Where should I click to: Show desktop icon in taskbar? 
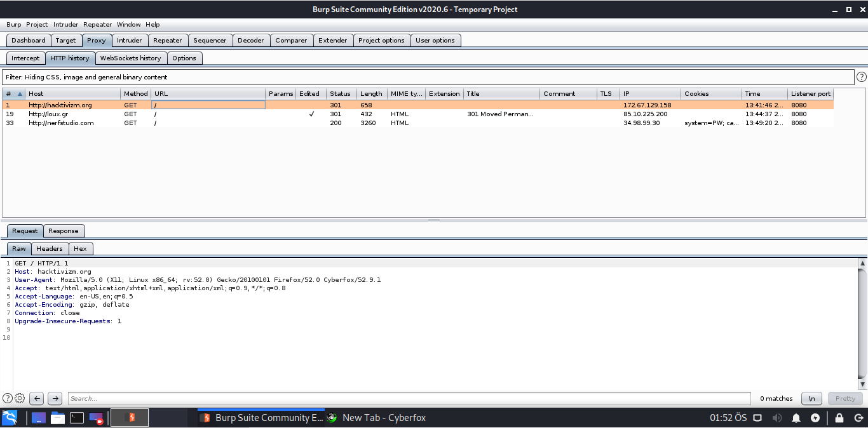coord(38,417)
